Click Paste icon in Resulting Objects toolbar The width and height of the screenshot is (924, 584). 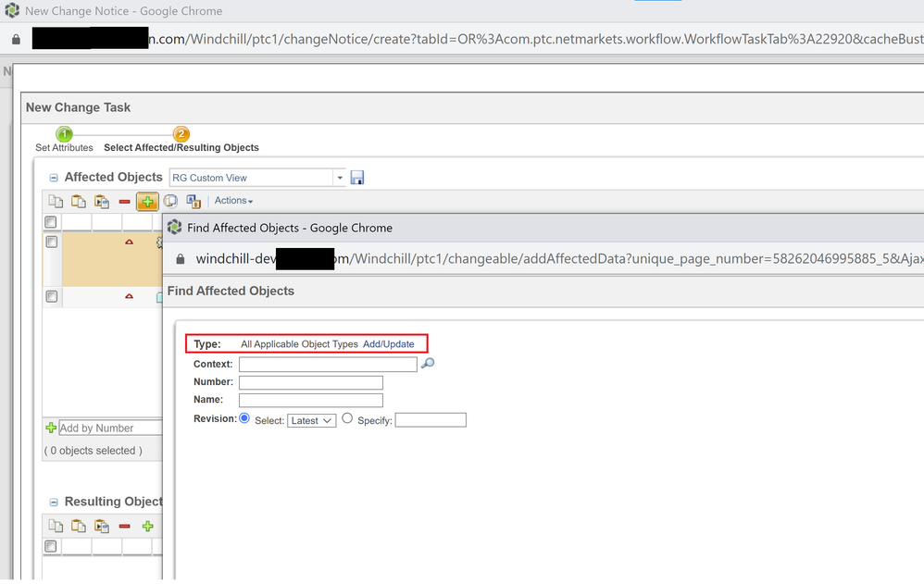[x=79, y=526]
